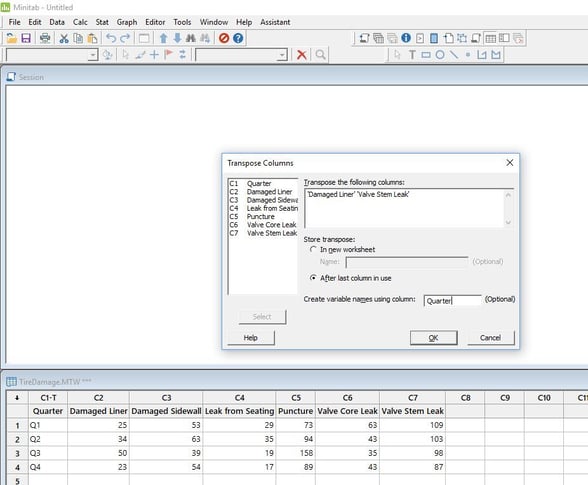Open the Stat menu

click(102, 22)
